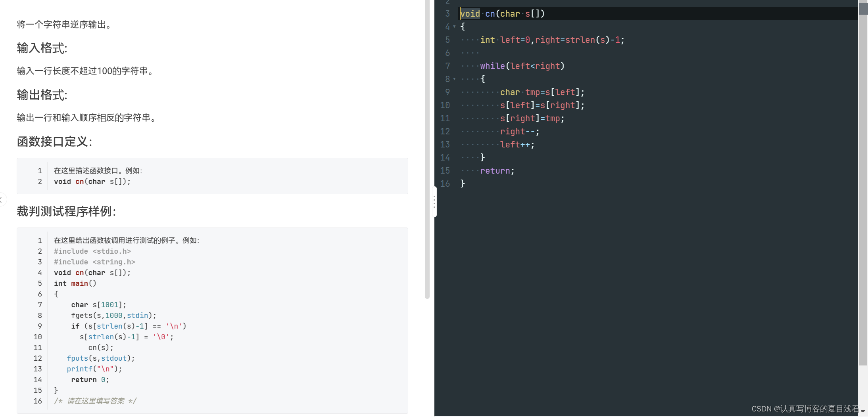Click editor line 3 'void cn(char s[])'
Image resolution: width=868 pixels, height=417 pixels.
(502, 14)
